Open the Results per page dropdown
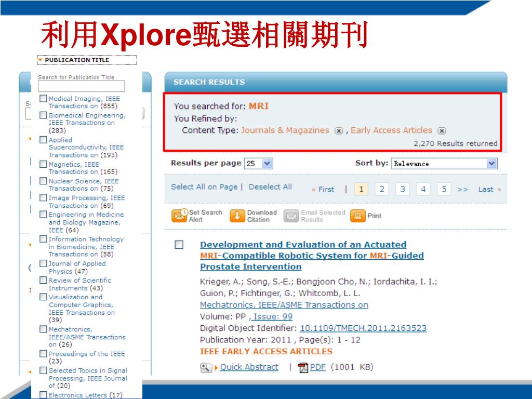Image resolution: width=532 pixels, height=399 pixels. pos(259,164)
